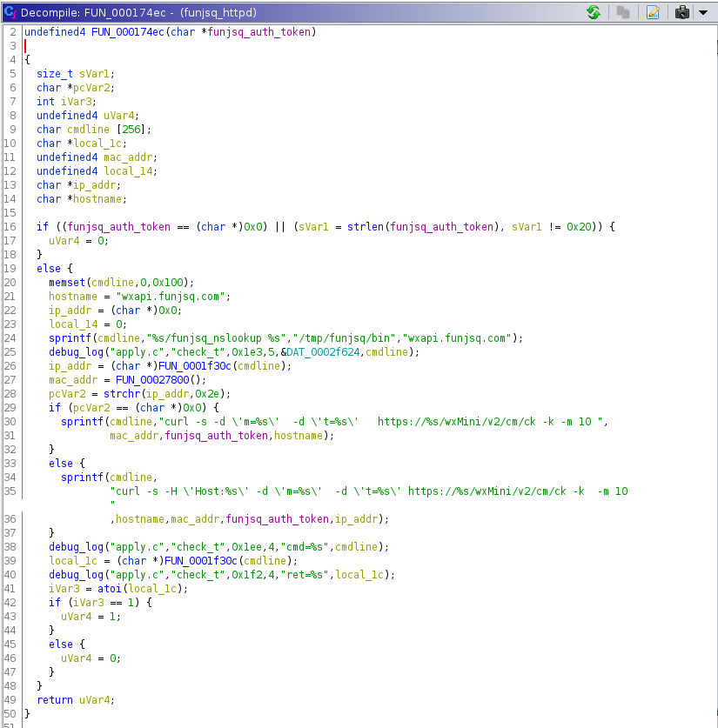This screenshot has height=728, width=718.
Task: Click function name FUN_000174ec in signature
Action: click(128, 32)
